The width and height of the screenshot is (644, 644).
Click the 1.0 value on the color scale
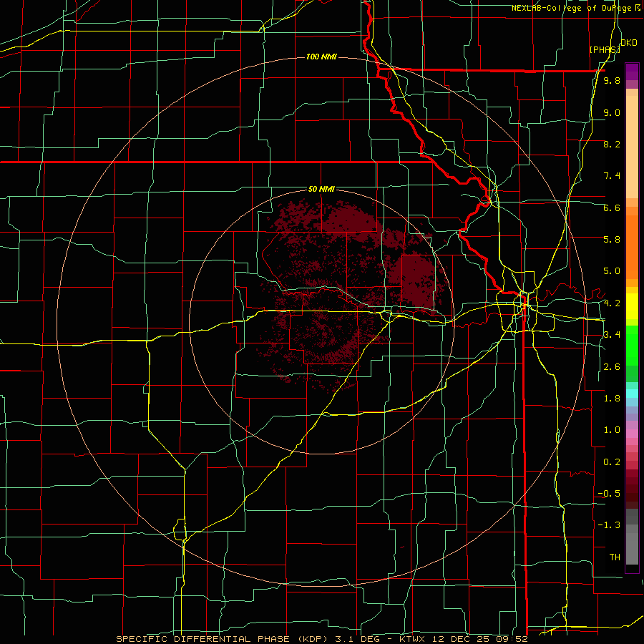(612, 430)
